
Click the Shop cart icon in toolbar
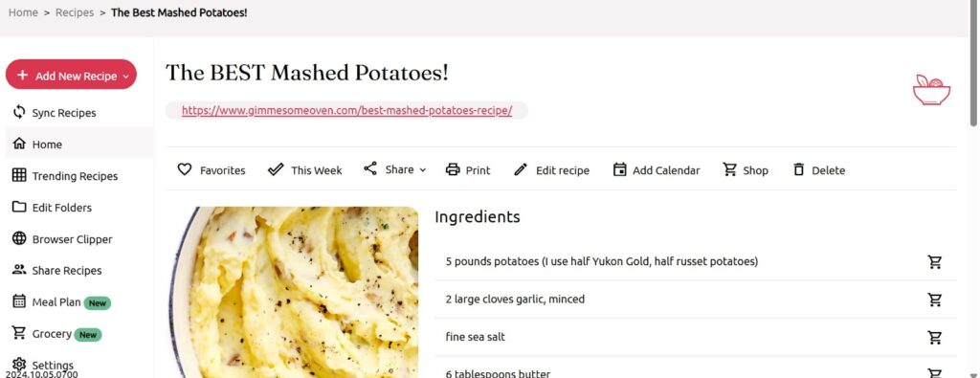pyautogui.click(x=729, y=169)
